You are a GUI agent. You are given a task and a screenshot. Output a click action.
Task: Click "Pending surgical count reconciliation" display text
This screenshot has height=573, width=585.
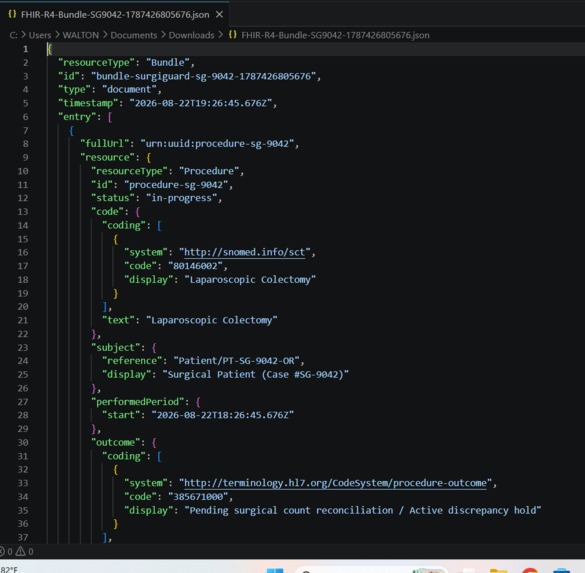tap(291, 510)
